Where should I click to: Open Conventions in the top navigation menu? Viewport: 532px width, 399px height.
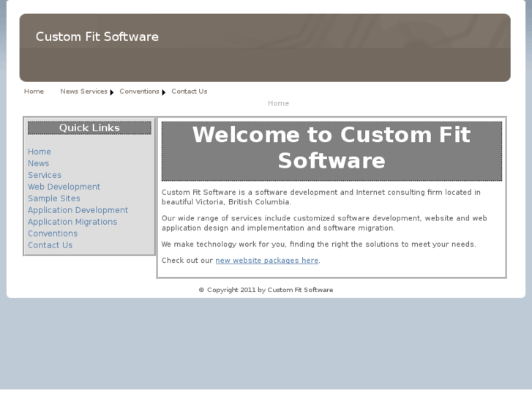click(x=139, y=92)
